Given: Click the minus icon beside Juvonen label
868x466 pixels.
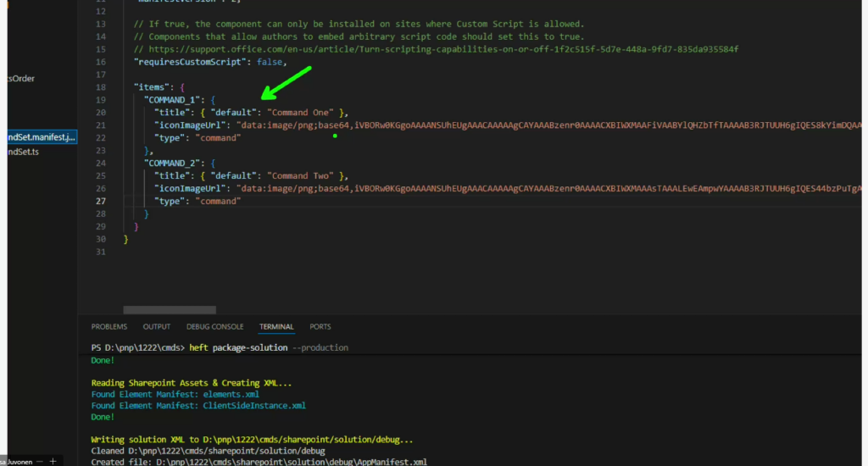Looking at the screenshot, I should 40,461.
